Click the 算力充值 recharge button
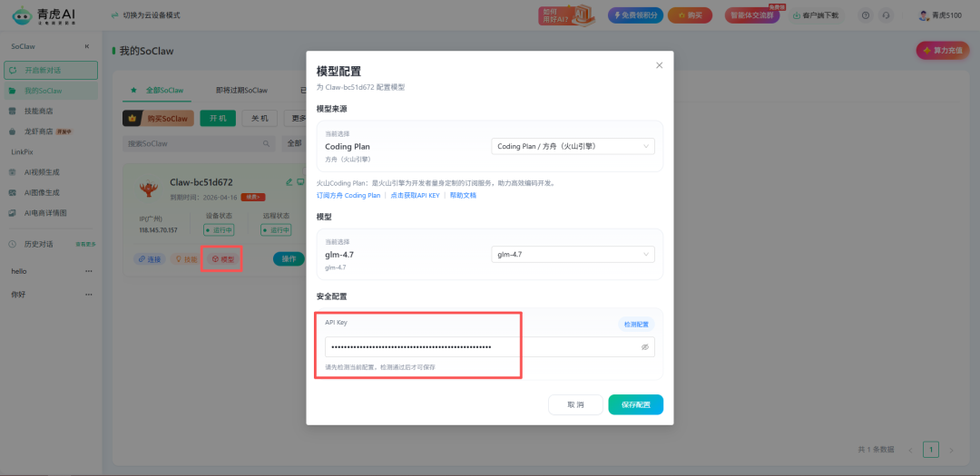This screenshot has height=476, width=980. tap(942, 51)
